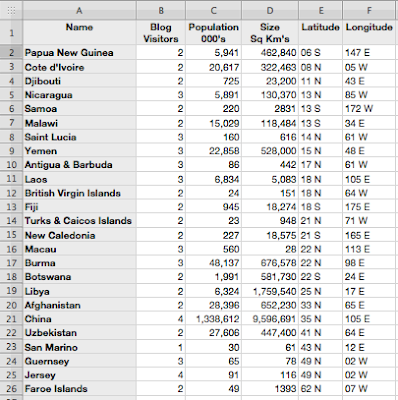Click the 'Longitude' header cell
This screenshot has height=400, width=398.
click(369, 33)
